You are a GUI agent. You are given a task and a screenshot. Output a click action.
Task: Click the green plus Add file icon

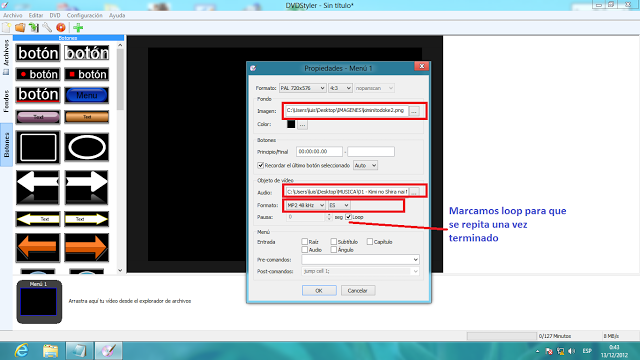[78, 28]
